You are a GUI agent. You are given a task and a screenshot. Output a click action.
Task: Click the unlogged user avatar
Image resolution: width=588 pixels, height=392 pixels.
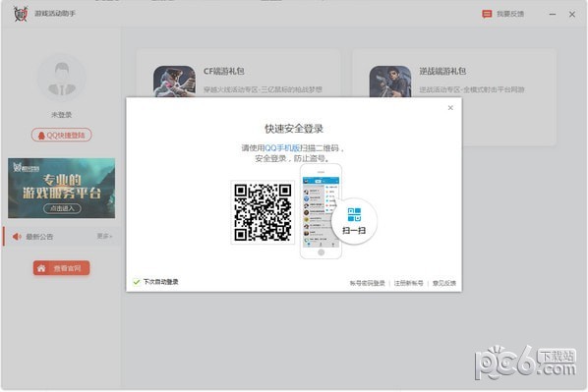(62, 78)
